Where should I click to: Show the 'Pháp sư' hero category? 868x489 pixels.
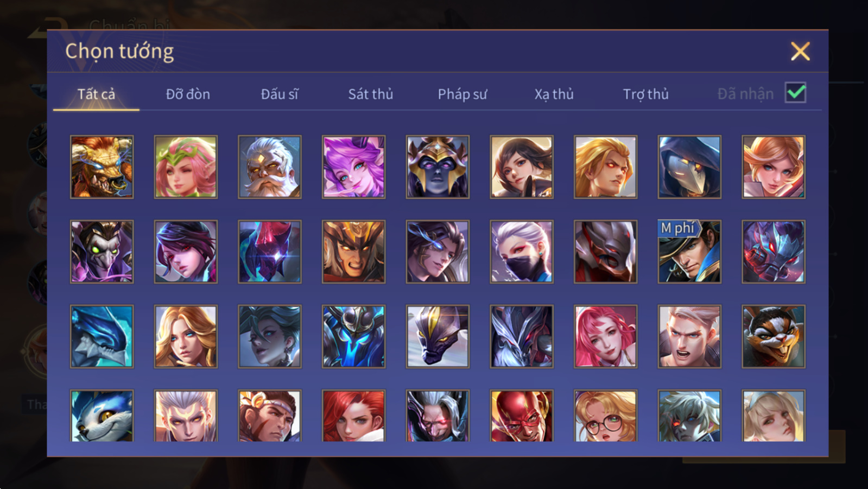pyautogui.click(x=462, y=94)
